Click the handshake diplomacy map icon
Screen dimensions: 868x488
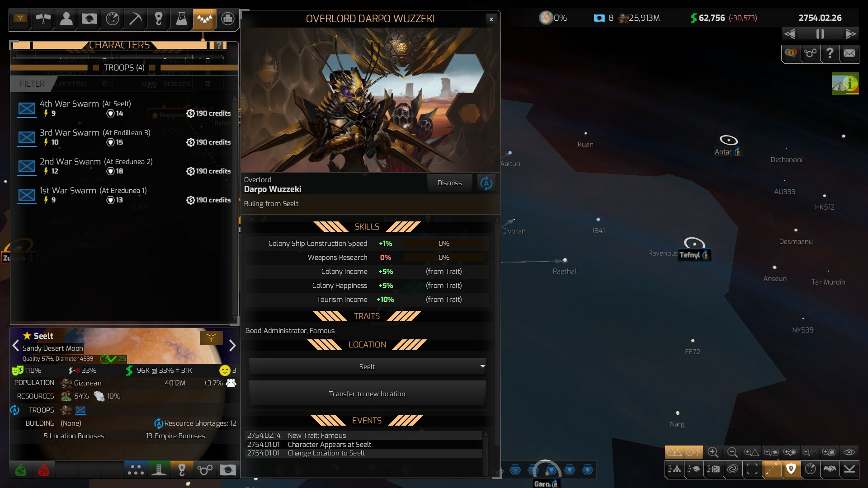(830, 469)
